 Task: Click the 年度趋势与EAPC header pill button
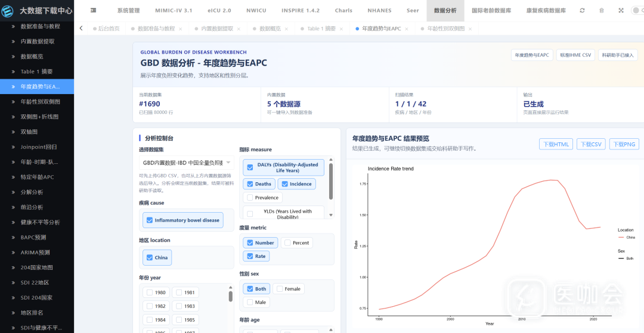(532, 55)
